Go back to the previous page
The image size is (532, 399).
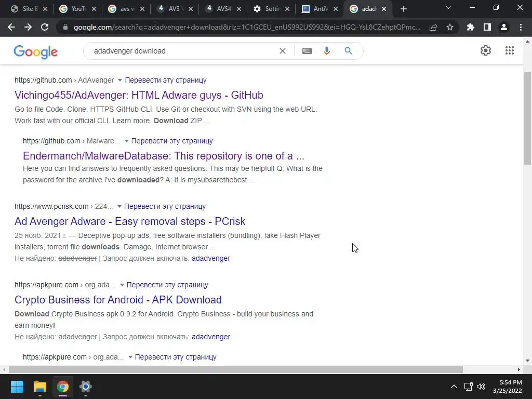pos(11,27)
